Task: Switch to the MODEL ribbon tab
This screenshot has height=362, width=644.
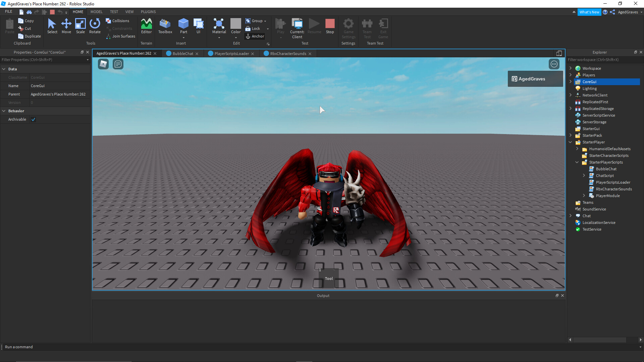Action: [x=97, y=12]
